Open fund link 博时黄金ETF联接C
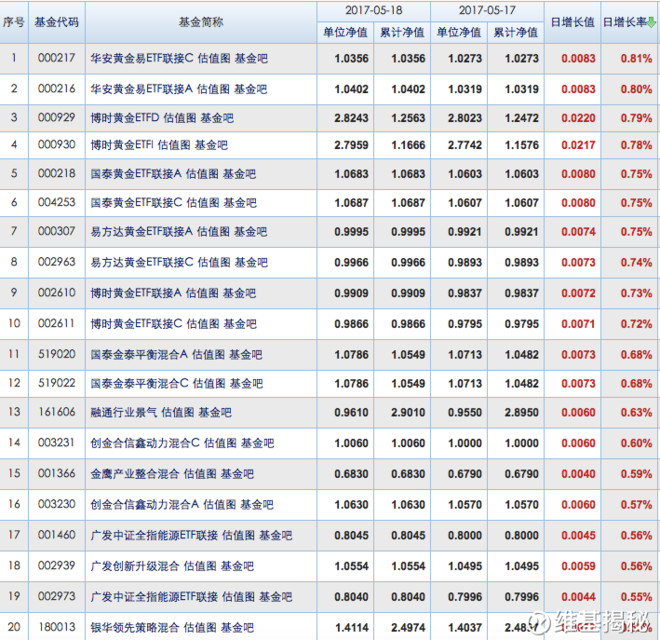 pyautogui.click(x=136, y=323)
